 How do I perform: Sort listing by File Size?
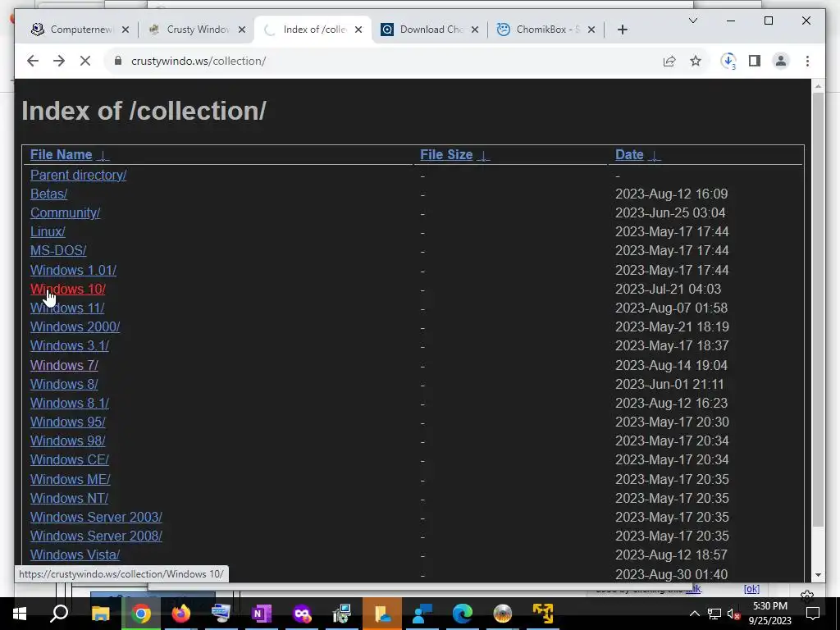(x=446, y=155)
